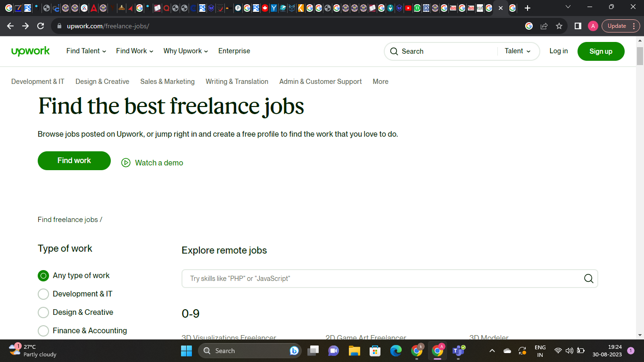The width and height of the screenshot is (644, 362).
Task: Open Writing & Translation category
Action: tap(237, 82)
